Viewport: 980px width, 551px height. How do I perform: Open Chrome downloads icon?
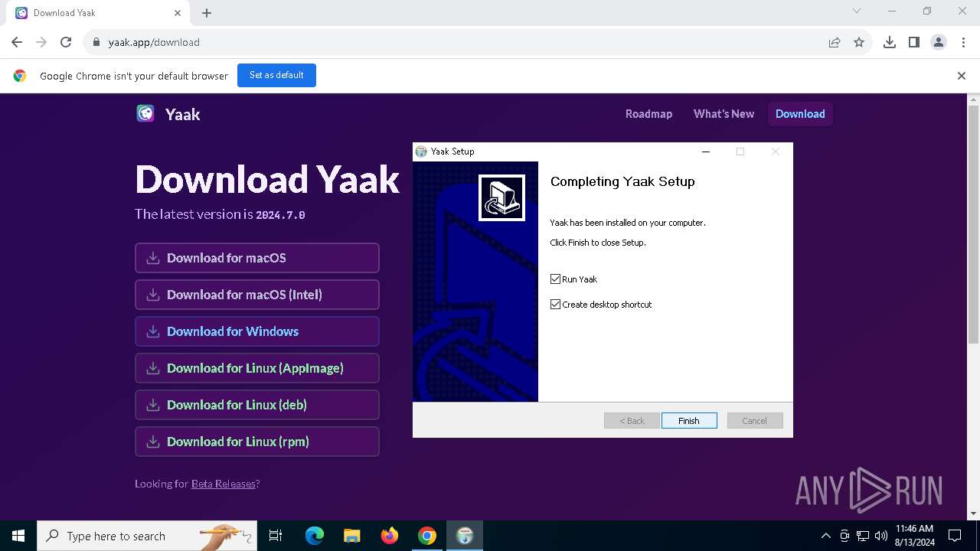890,42
